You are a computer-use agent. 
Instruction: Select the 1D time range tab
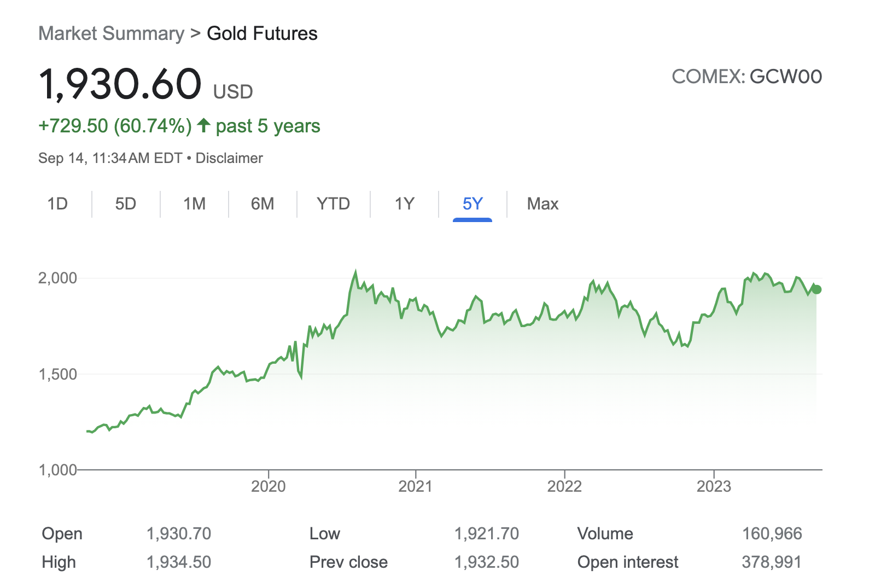(x=57, y=204)
